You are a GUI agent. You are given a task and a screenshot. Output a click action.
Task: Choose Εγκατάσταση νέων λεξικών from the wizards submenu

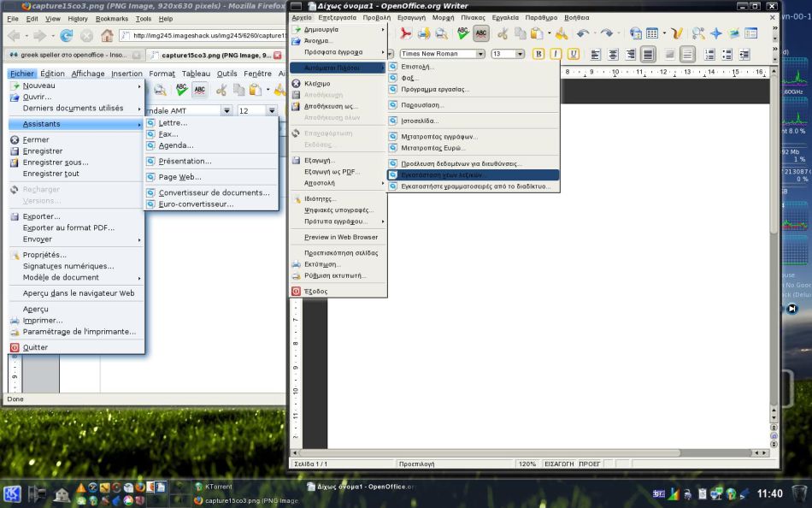click(x=474, y=175)
